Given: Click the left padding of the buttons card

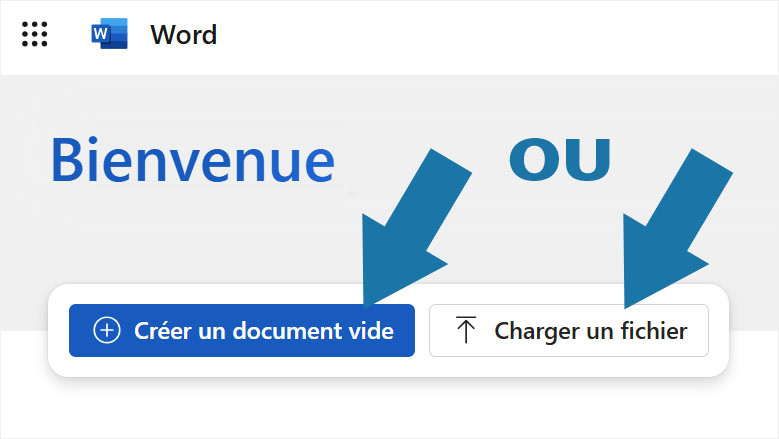Looking at the screenshot, I should tap(59, 331).
